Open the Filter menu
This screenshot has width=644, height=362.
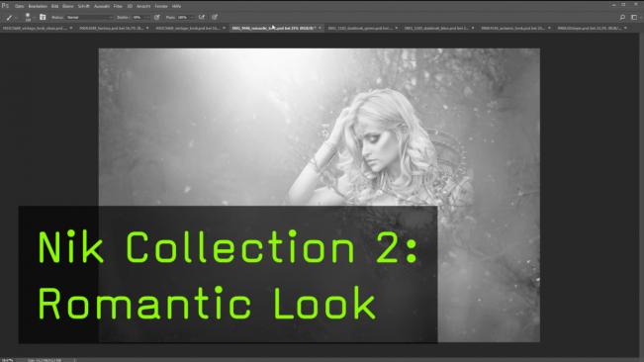(118, 6)
